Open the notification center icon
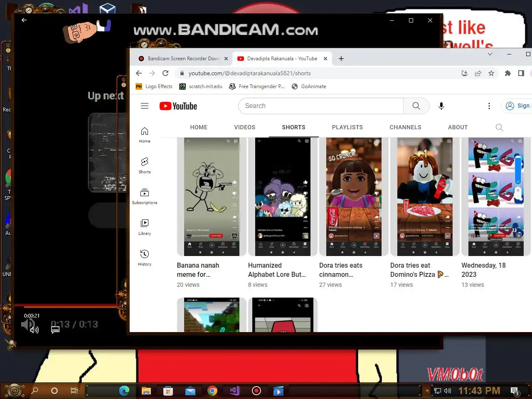 [515, 391]
